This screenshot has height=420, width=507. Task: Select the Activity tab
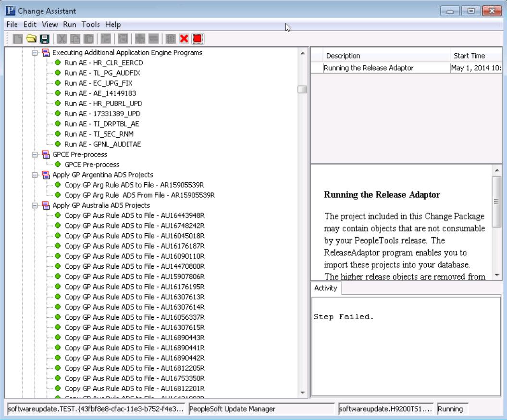(325, 288)
